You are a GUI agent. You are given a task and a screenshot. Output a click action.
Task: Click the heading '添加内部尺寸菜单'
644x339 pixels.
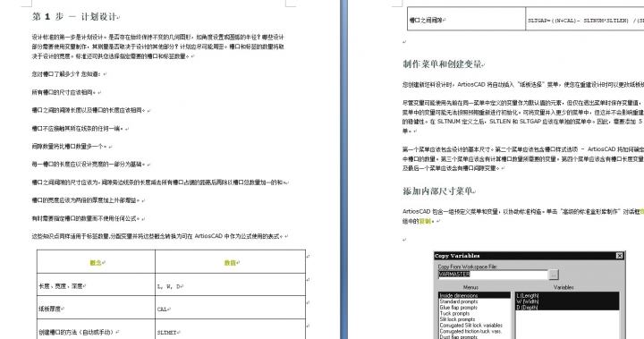(x=437, y=191)
